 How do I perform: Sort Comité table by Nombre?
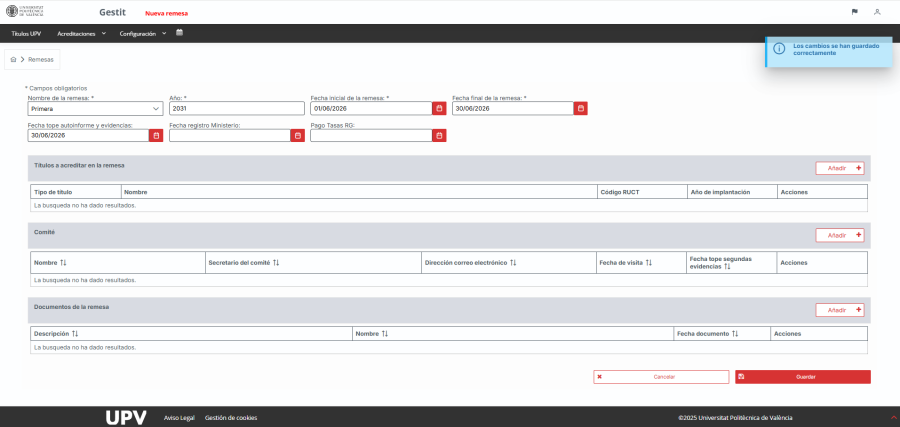tap(63, 262)
